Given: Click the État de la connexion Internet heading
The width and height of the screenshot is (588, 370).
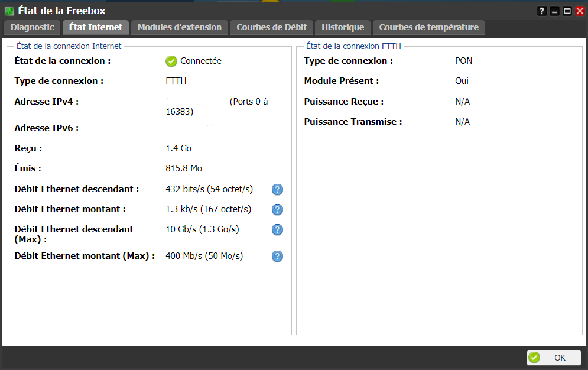Looking at the screenshot, I should (x=69, y=46).
